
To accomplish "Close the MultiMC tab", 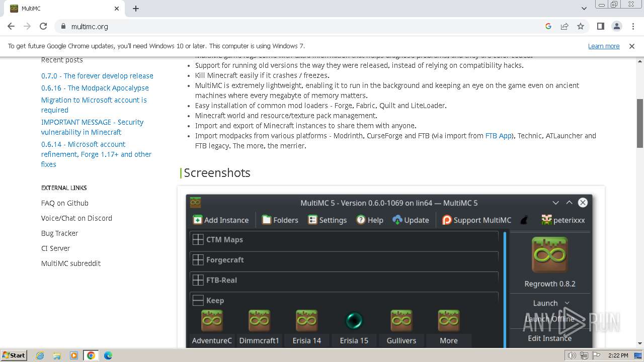I will coord(117,9).
